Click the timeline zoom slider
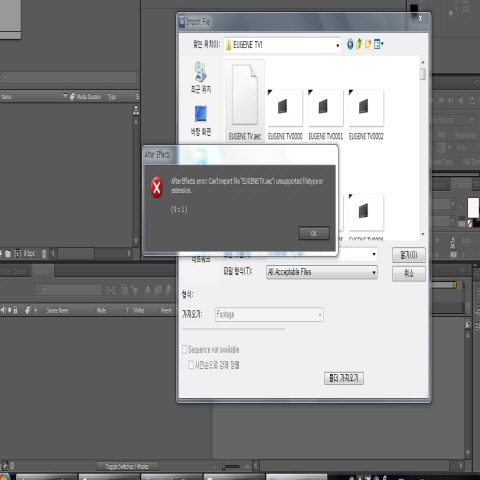480x480 pixels. (231, 466)
